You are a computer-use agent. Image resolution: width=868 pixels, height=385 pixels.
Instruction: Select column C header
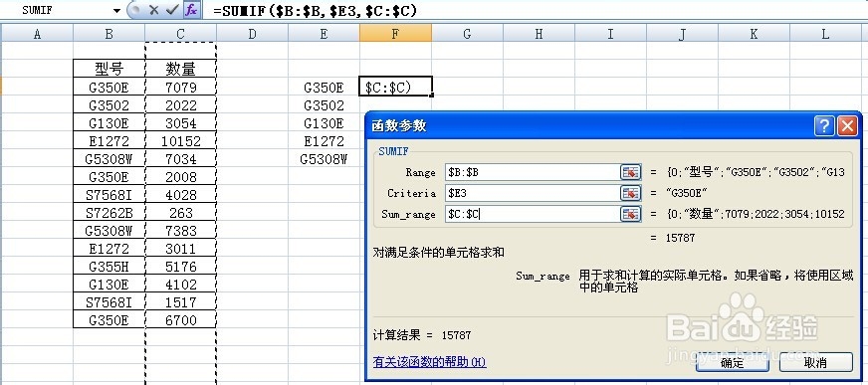[180, 34]
